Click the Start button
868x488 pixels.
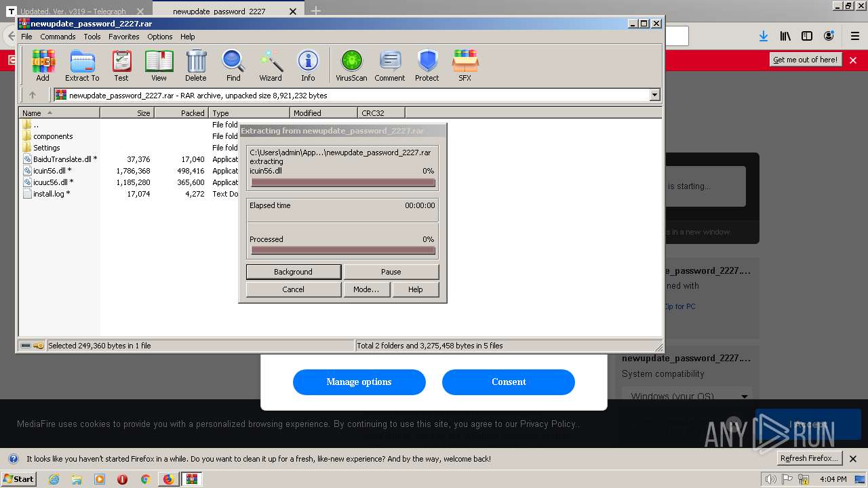(x=18, y=479)
